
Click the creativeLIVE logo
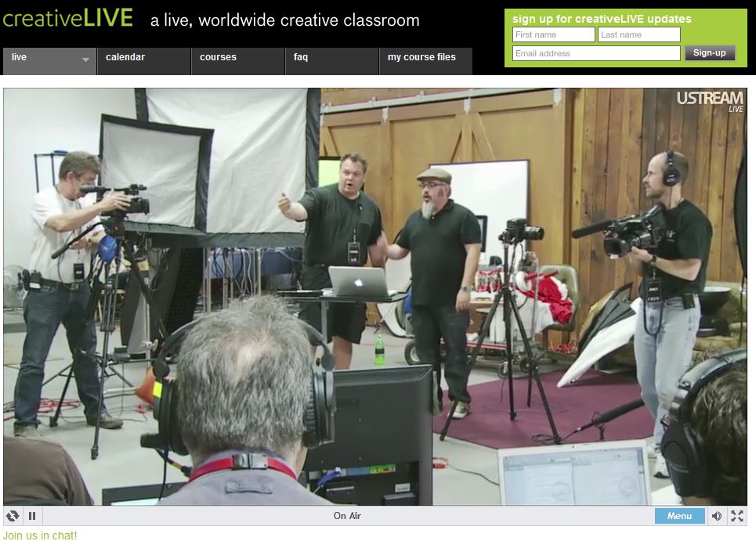[x=67, y=18]
